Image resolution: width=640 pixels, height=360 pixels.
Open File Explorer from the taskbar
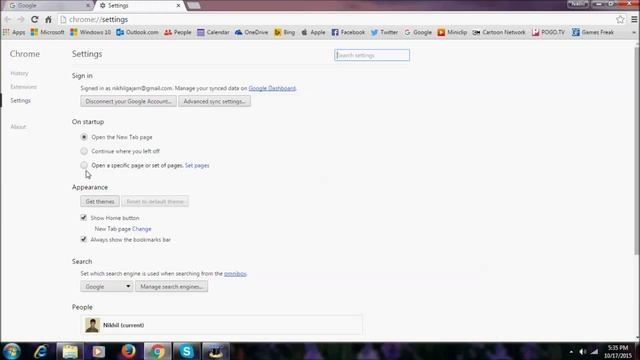tap(70, 351)
